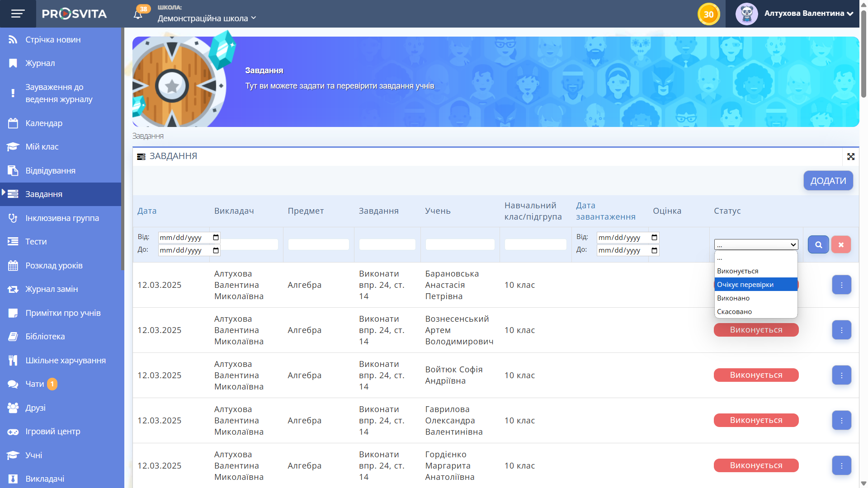The height and width of the screenshot is (488, 868).
Task: Go to Журнал in the sidebar
Action: (40, 63)
